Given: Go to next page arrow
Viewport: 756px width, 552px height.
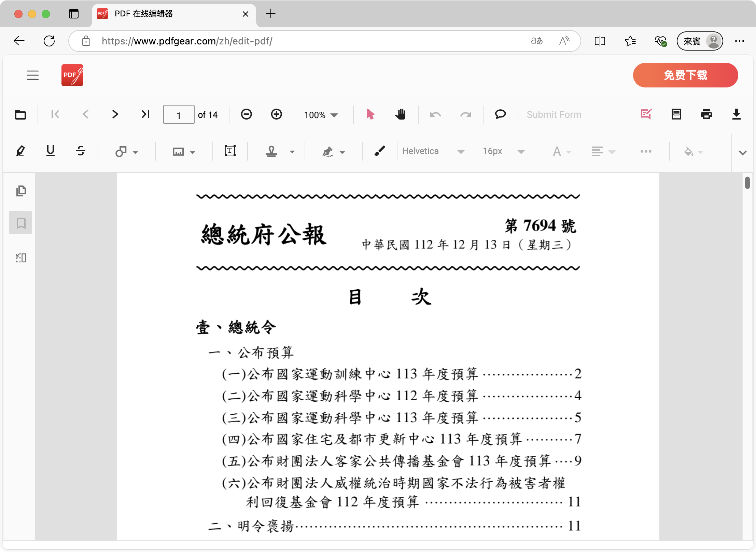Looking at the screenshot, I should (x=115, y=114).
